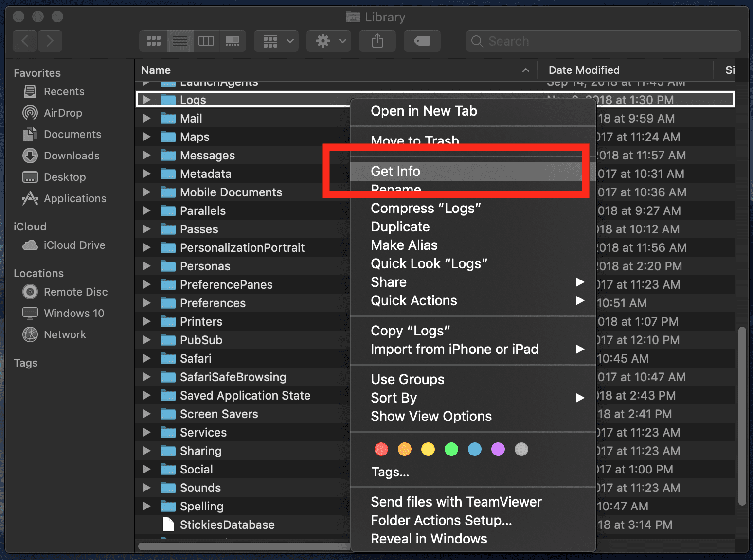Select Downloads in the sidebar

pos(71,156)
